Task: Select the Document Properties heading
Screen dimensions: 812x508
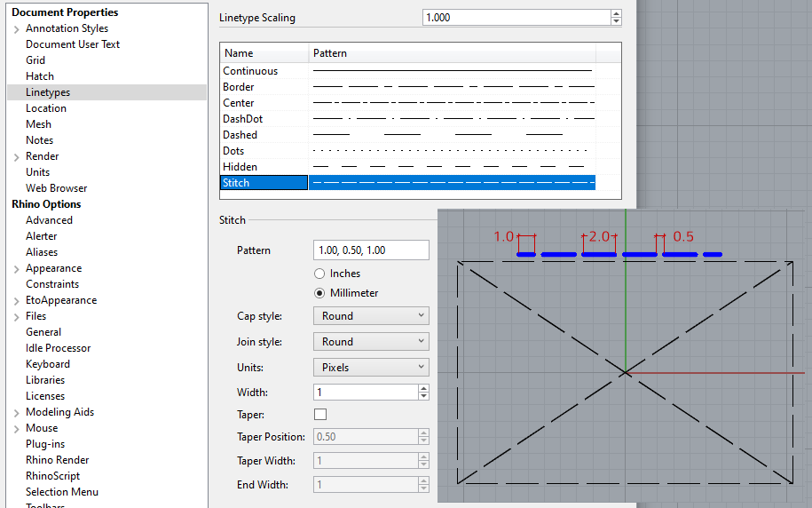Action: (65, 12)
